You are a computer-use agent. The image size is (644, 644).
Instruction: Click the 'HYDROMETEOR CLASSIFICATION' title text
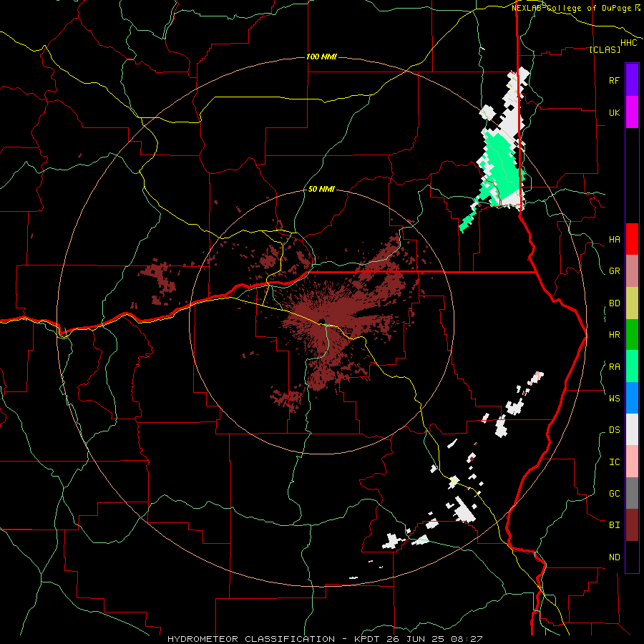(251, 639)
